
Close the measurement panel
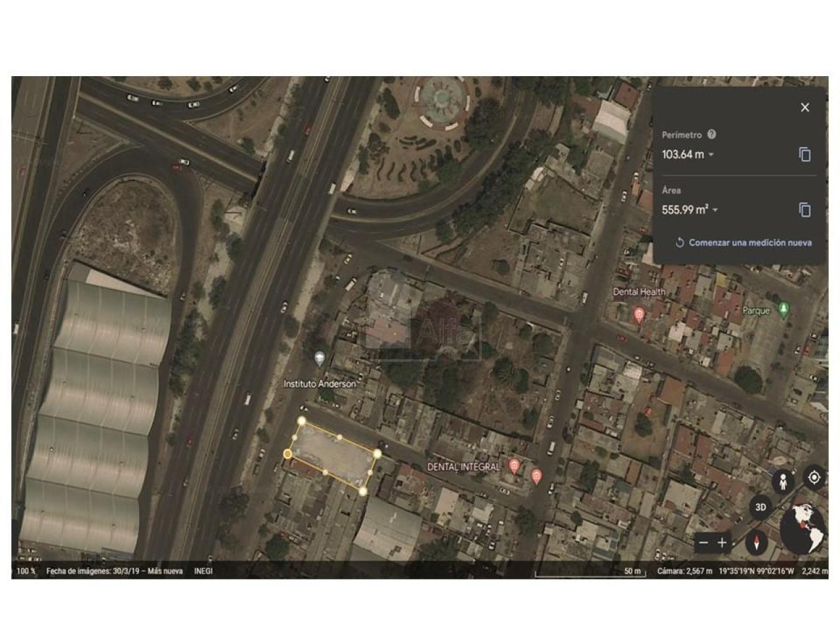coord(805,108)
